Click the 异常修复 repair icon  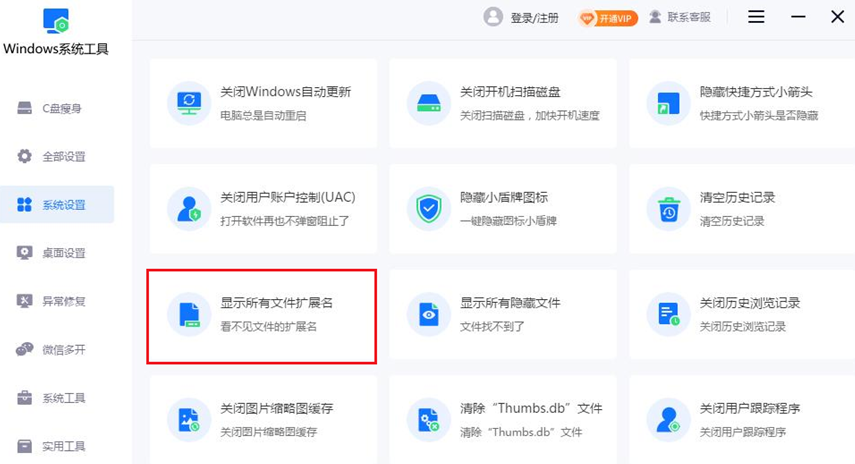25,301
